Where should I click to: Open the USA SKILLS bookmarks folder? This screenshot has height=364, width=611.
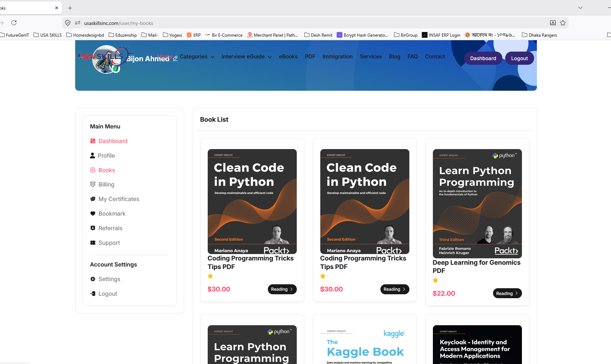coord(48,35)
